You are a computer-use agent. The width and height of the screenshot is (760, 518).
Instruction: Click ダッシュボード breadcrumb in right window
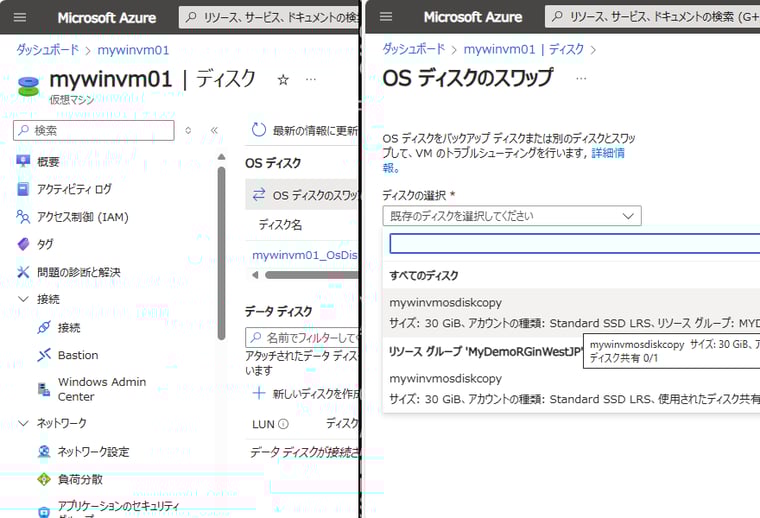[x=413, y=49]
